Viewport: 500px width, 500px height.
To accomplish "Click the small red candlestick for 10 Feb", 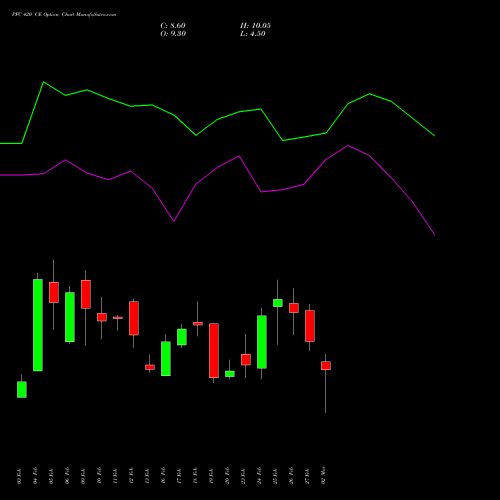I will (x=102, y=317).
